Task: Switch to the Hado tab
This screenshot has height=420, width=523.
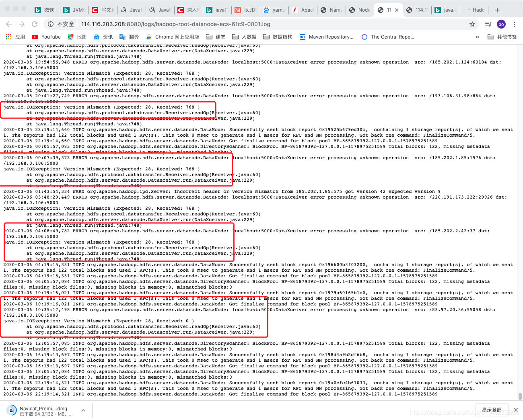Action: 474,10
